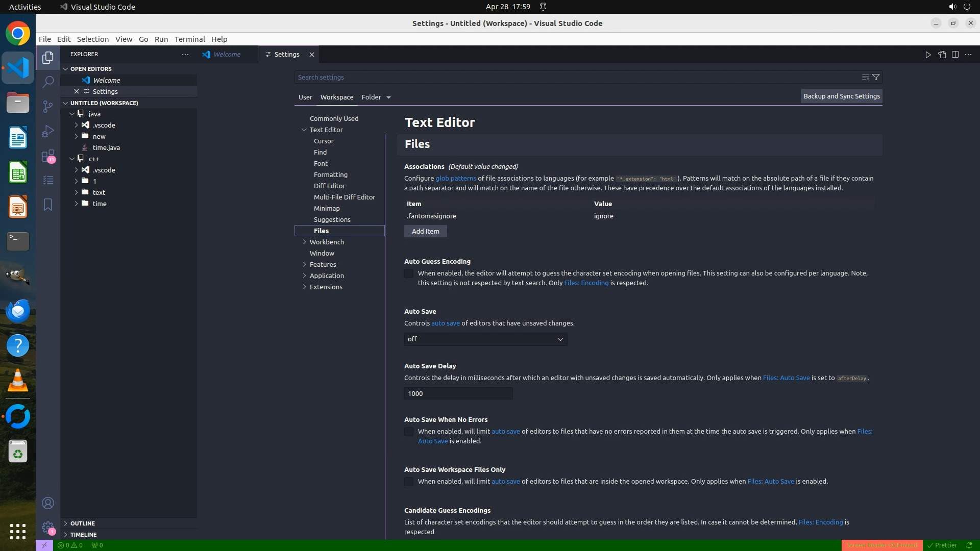Open the Extensions view icon
This screenshot has width=980, height=551.
pos(48,156)
